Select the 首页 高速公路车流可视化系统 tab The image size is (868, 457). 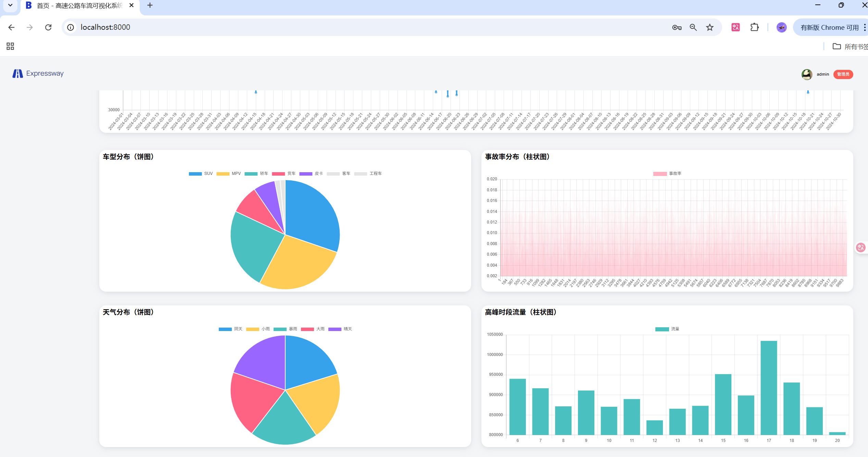(79, 5)
